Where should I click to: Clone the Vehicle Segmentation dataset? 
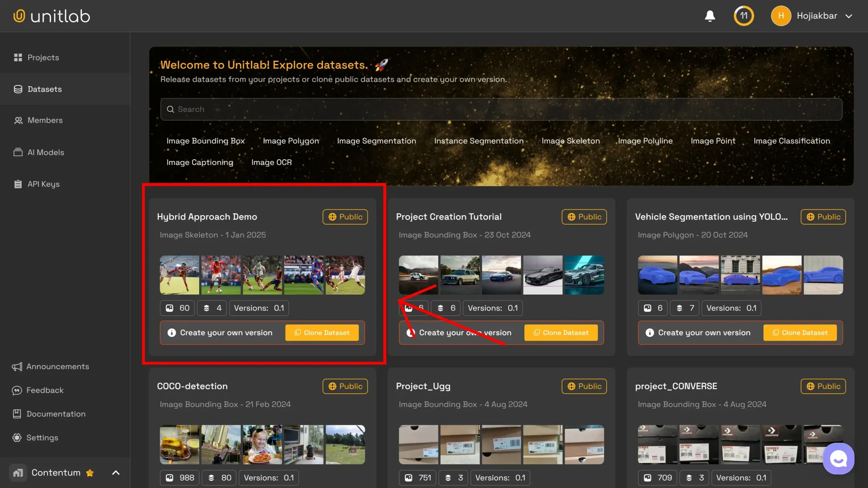799,333
